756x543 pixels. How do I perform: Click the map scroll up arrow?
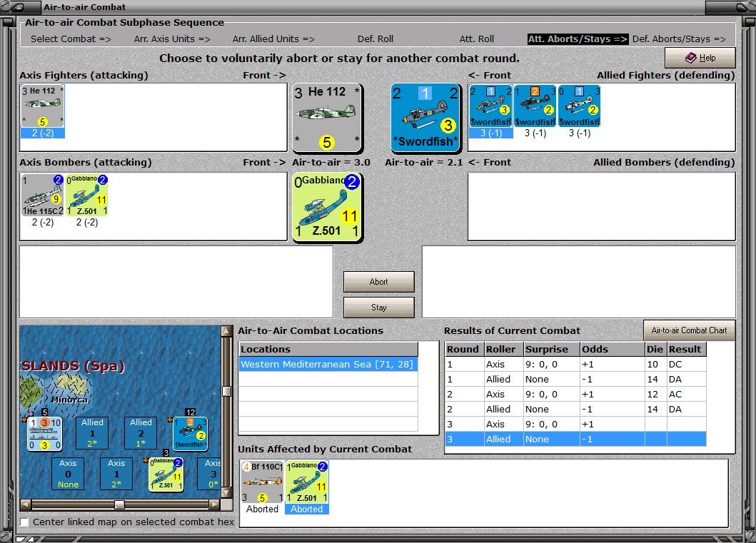click(226, 331)
